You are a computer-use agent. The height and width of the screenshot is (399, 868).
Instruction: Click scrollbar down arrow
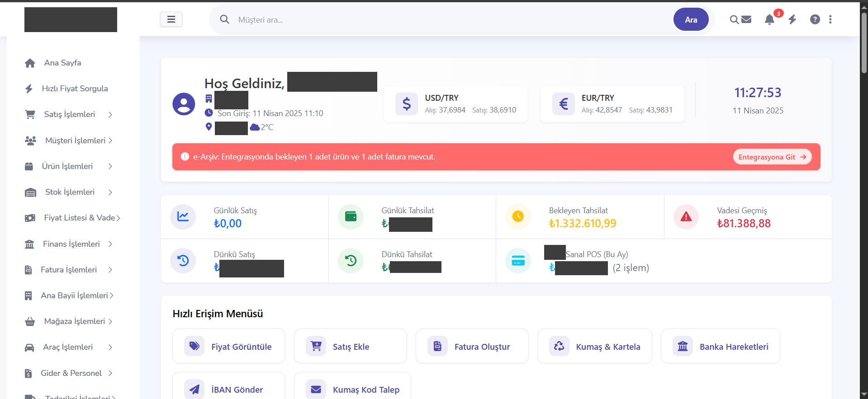(x=864, y=394)
